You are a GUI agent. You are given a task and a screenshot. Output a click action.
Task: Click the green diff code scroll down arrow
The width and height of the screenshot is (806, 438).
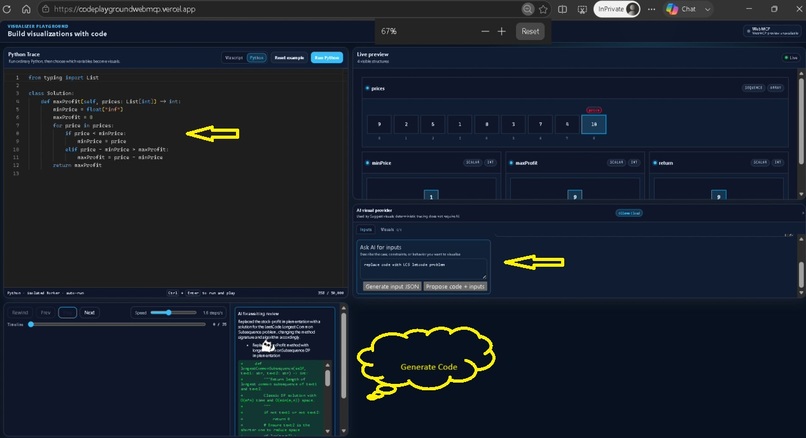[327, 431]
